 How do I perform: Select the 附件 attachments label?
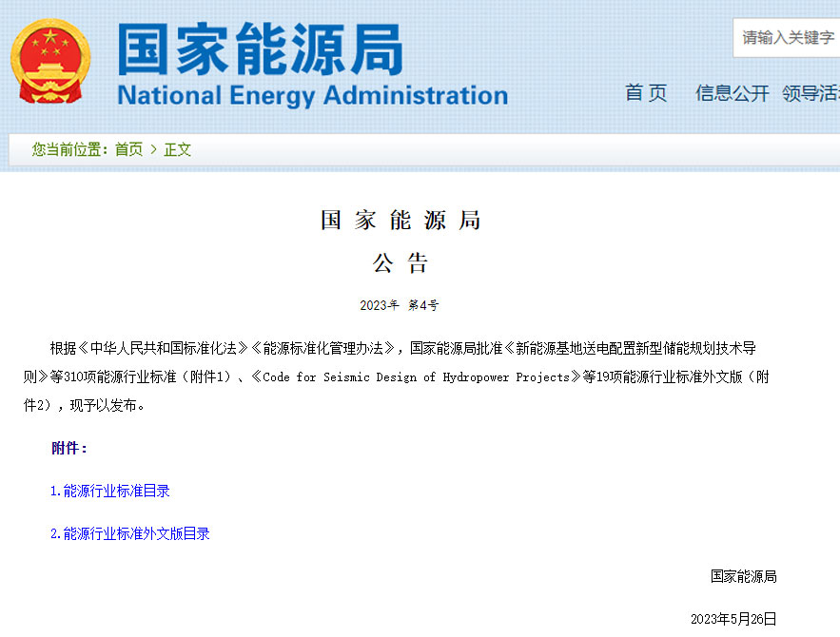(69, 447)
